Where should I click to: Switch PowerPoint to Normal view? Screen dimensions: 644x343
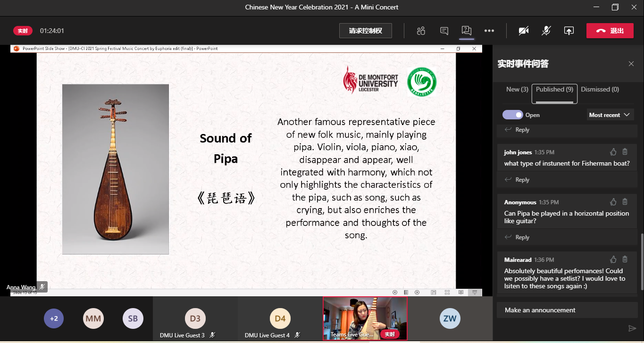click(x=433, y=293)
